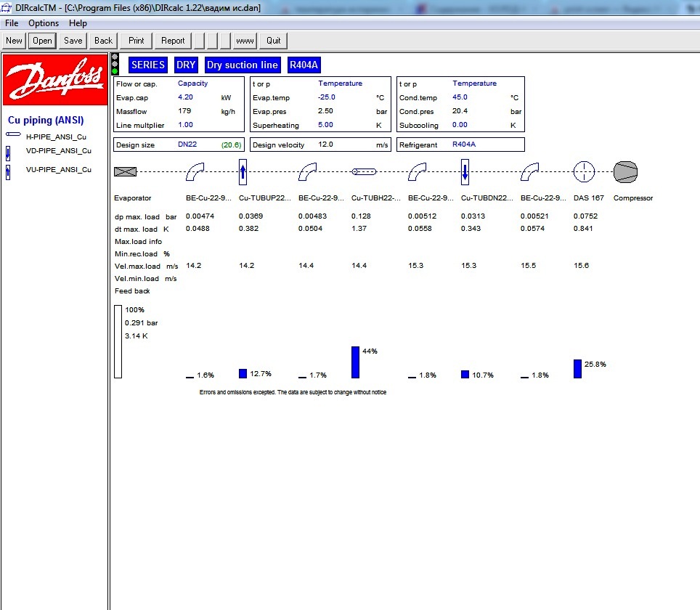Click the Max.load info row label
700x610 pixels.
(x=139, y=242)
